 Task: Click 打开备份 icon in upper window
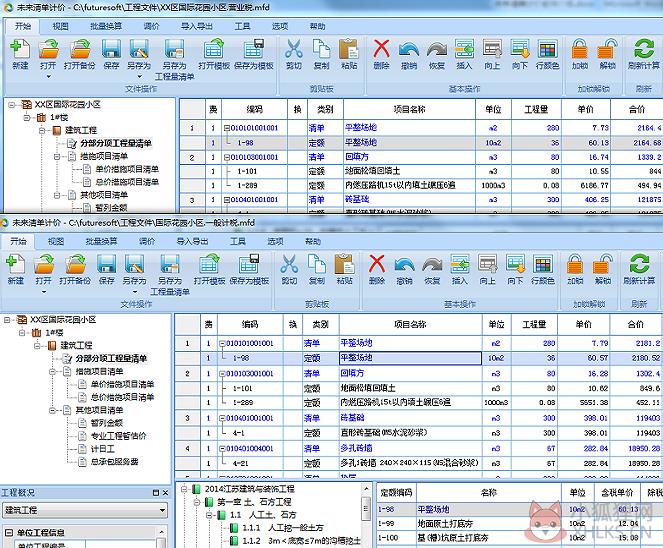pyautogui.click(x=80, y=49)
